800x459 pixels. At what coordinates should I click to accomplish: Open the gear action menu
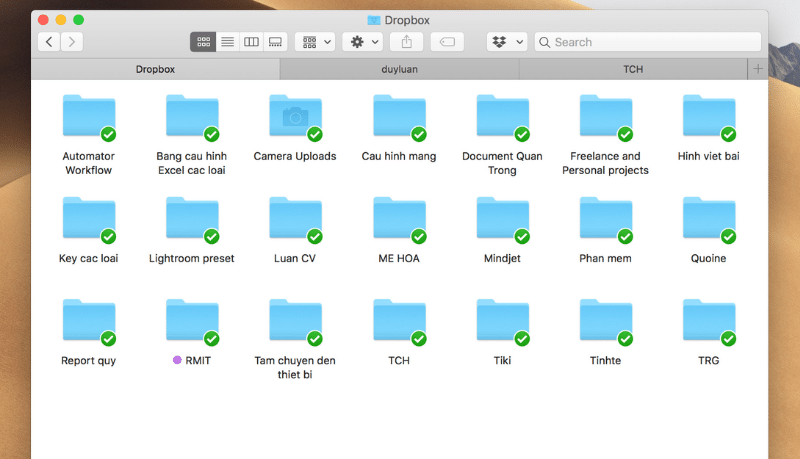point(363,42)
